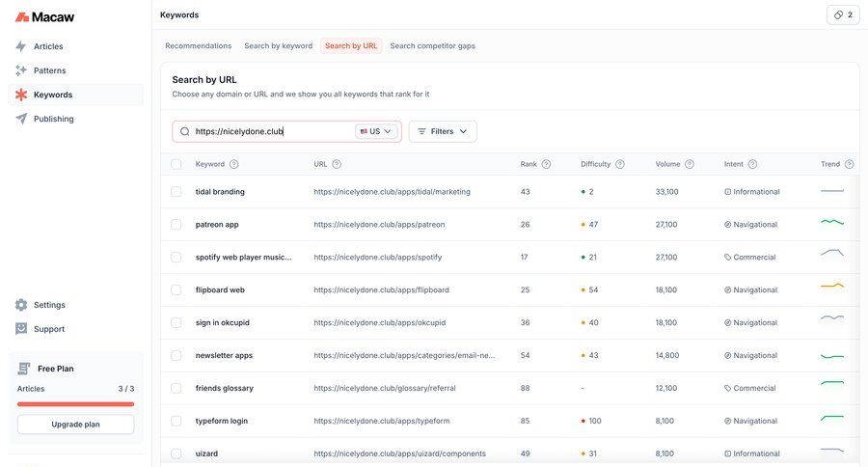Check the tidal branding row checkbox
The height and width of the screenshot is (467, 868).
point(176,192)
